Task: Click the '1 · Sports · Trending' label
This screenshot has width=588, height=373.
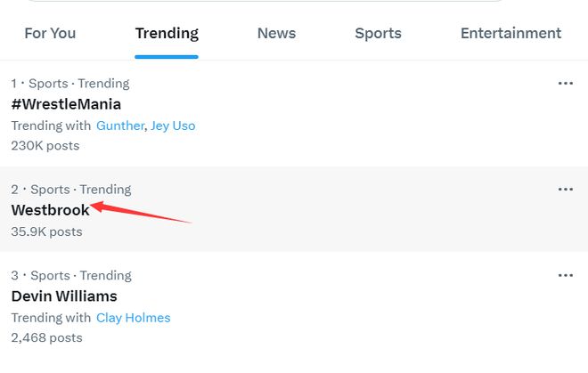Action: (x=70, y=84)
